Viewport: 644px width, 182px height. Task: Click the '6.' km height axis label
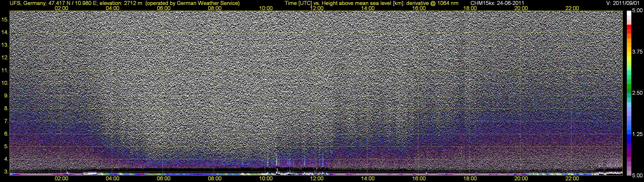(x=6, y=134)
